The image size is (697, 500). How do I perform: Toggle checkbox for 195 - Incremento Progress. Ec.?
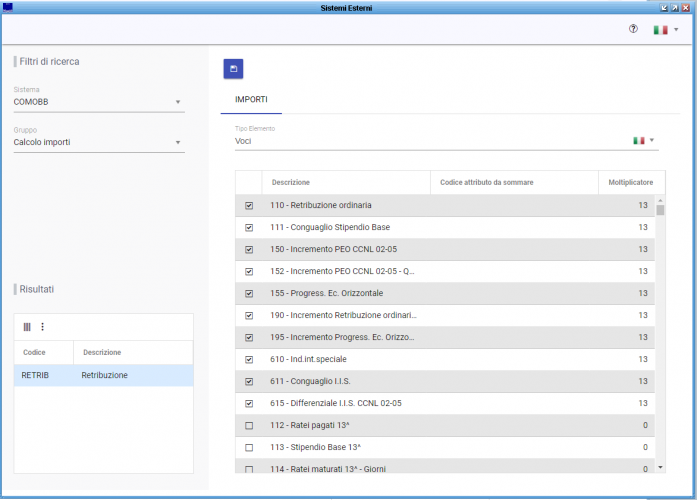pos(249,337)
